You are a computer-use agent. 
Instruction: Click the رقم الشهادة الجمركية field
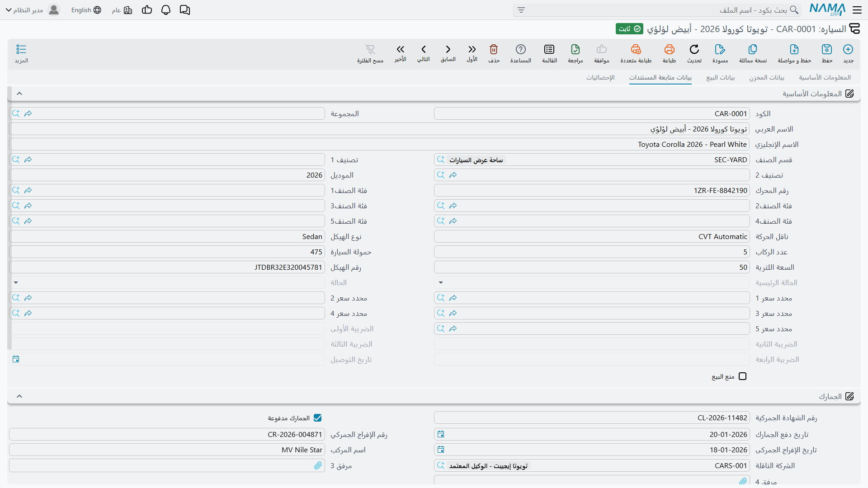592,418
